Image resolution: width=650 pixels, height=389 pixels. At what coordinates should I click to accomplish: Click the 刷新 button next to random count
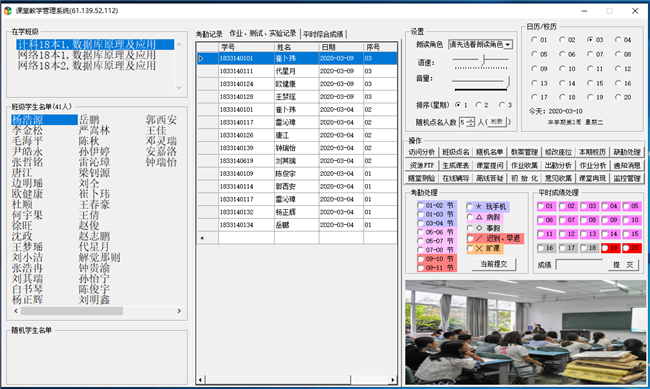pyautogui.click(x=496, y=122)
